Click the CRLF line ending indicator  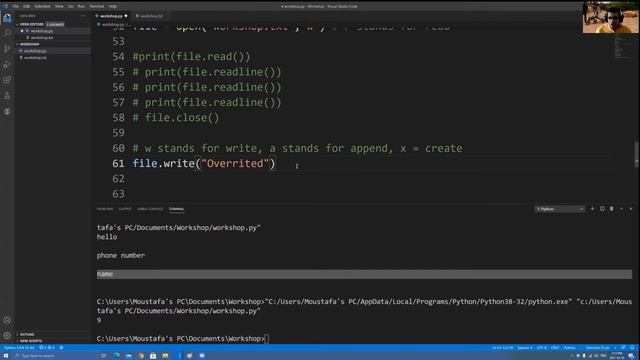tap(555, 348)
